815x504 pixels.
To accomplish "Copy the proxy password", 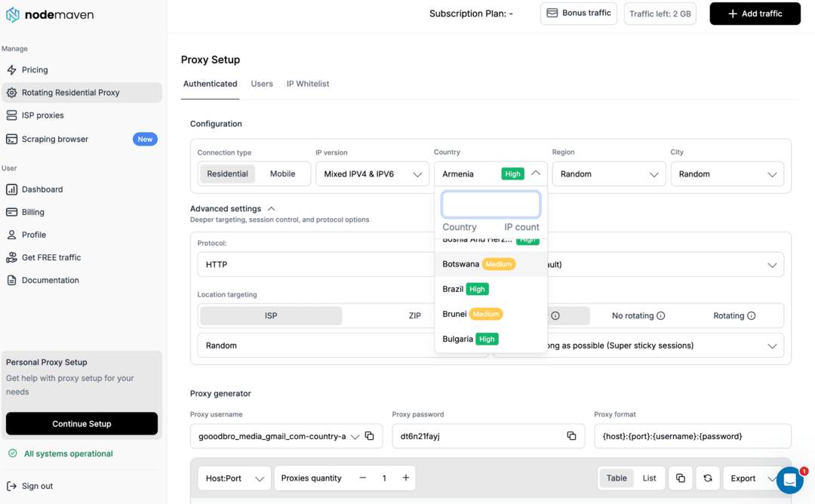I will [571, 436].
